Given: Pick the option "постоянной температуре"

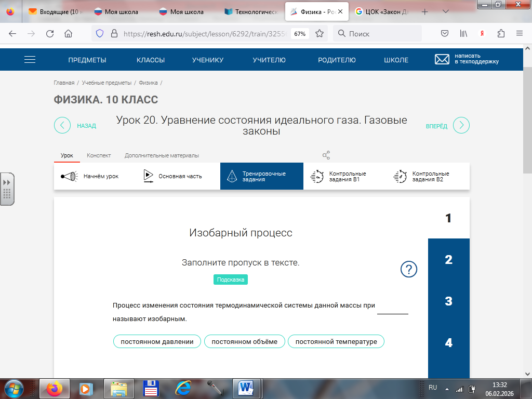Looking at the screenshot, I should [x=336, y=341].
